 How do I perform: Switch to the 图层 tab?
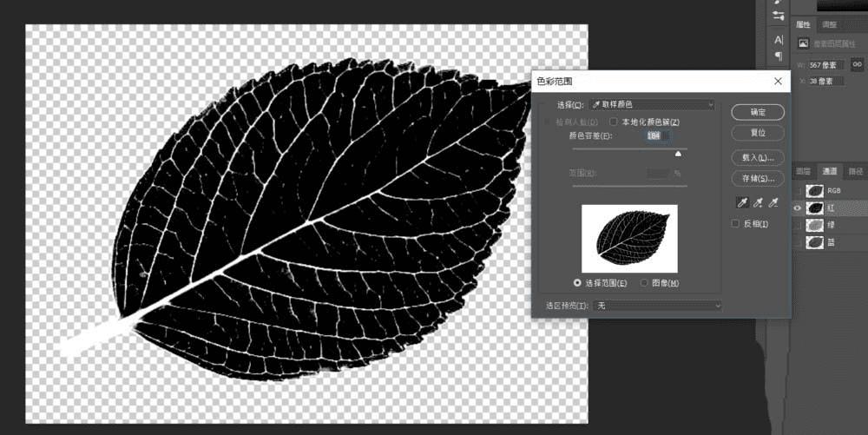[804, 172]
